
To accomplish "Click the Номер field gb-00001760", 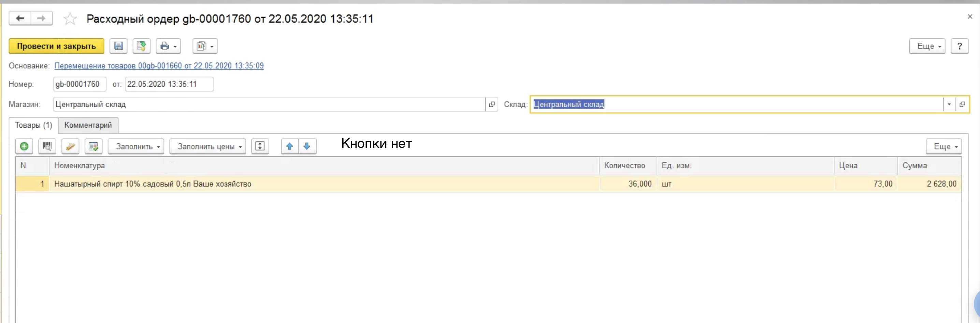I will tap(80, 84).
